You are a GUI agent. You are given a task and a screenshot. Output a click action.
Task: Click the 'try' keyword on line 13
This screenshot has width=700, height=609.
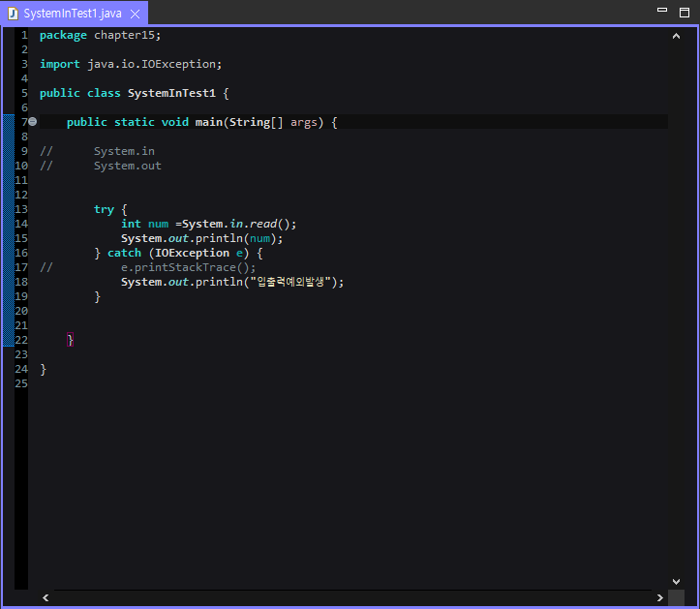tap(104, 209)
